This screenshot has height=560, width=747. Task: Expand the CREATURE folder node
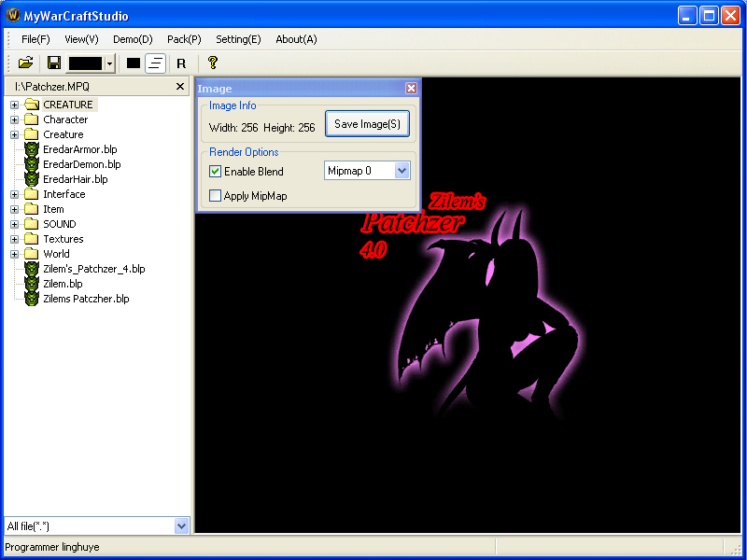[14, 105]
